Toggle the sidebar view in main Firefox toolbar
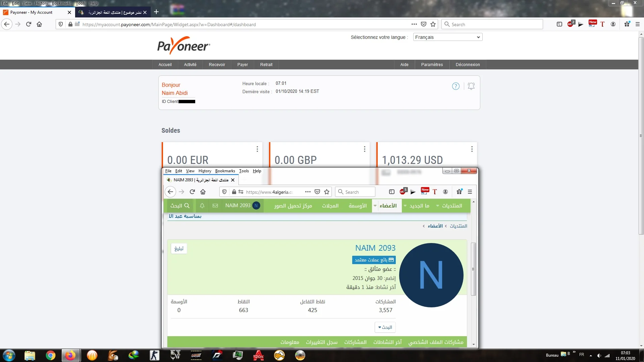 point(559,24)
